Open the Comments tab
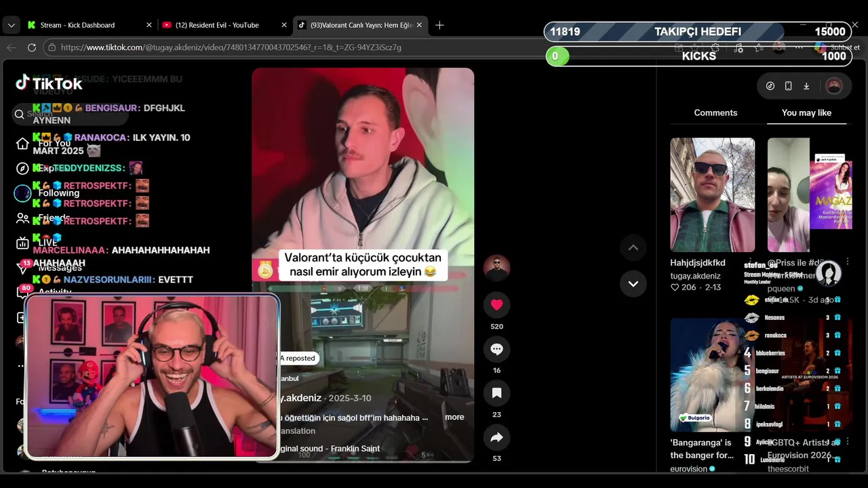 [715, 113]
